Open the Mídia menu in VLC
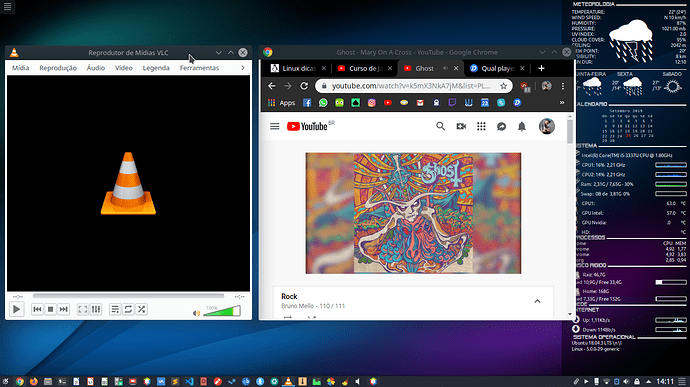690x387 pixels. [x=20, y=68]
